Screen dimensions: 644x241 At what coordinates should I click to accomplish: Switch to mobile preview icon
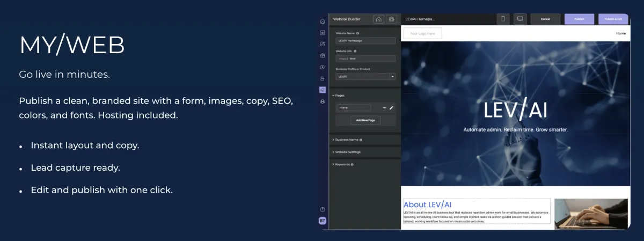pyautogui.click(x=503, y=19)
